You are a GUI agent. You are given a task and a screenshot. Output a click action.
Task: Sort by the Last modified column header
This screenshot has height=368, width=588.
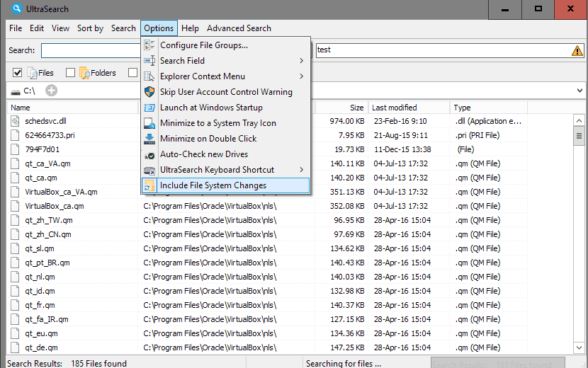(x=409, y=108)
